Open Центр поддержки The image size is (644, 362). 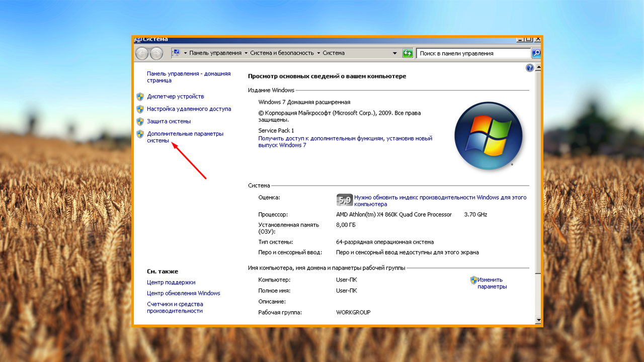pyautogui.click(x=171, y=283)
